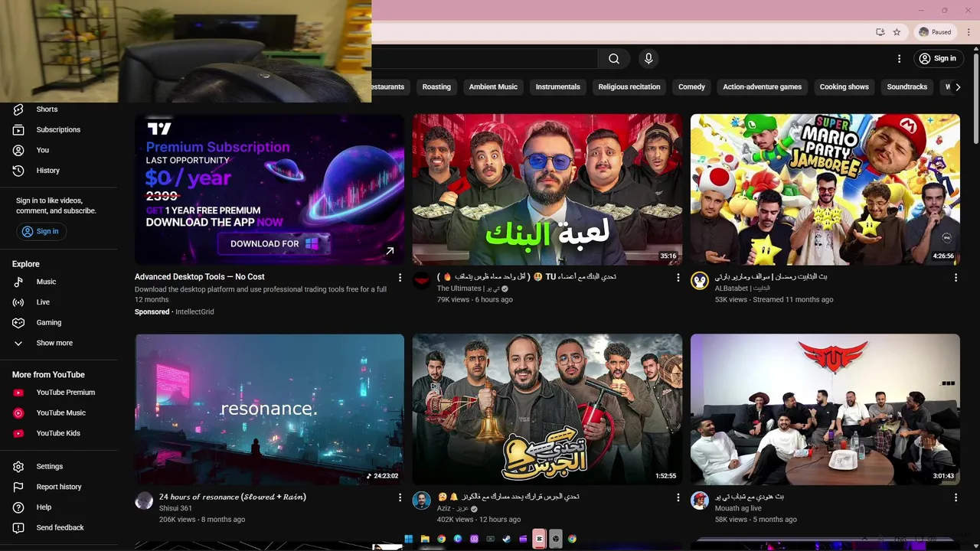Start voice search with the microphone icon
Screen dimensions: 980x551
pos(648,59)
